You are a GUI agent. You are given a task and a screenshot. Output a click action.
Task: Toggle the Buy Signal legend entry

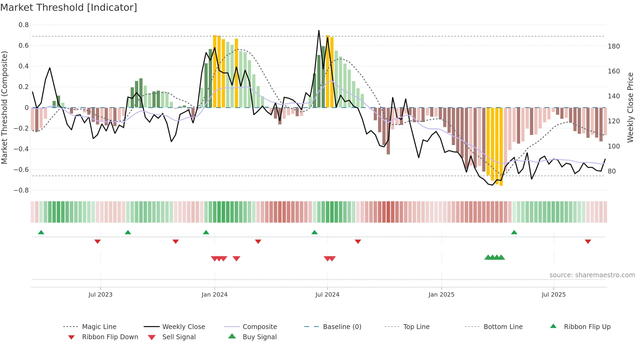coord(252,337)
